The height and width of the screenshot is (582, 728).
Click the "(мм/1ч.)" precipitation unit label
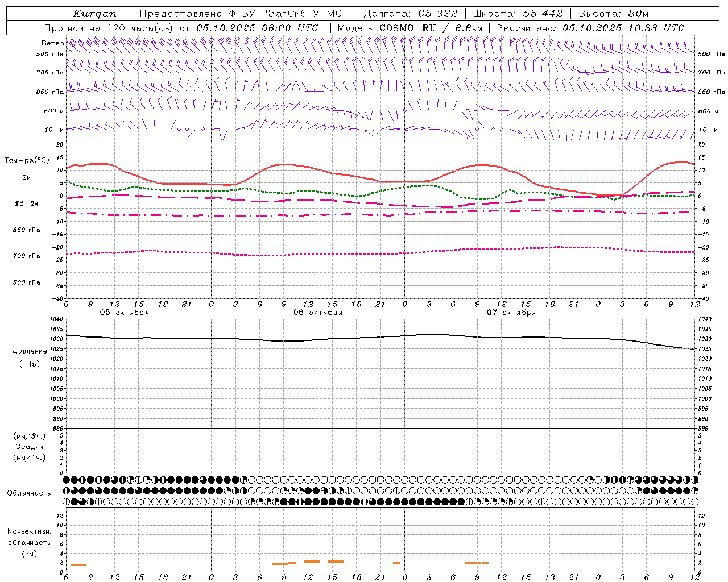[30, 458]
